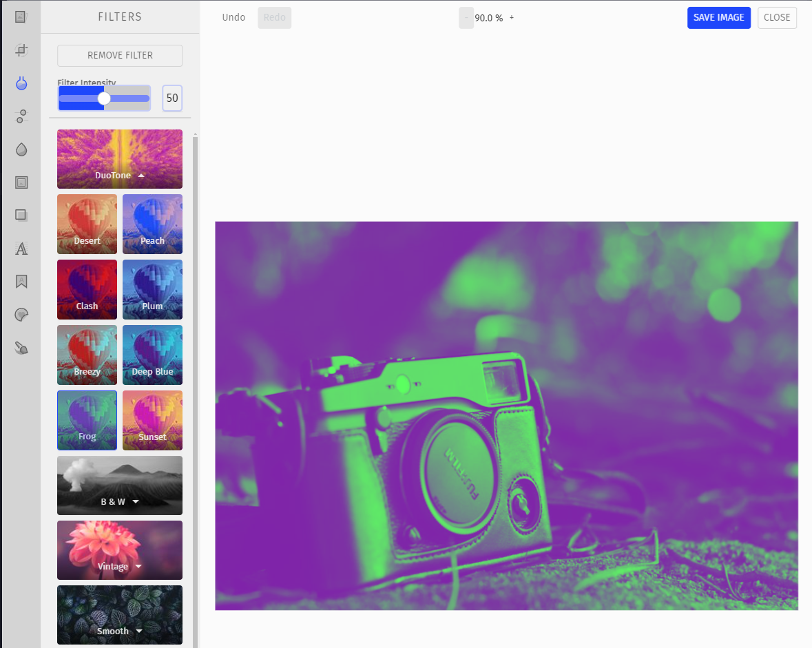Apply the Plum duotone filter
812x648 pixels.
pyautogui.click(x=152, y=289)
